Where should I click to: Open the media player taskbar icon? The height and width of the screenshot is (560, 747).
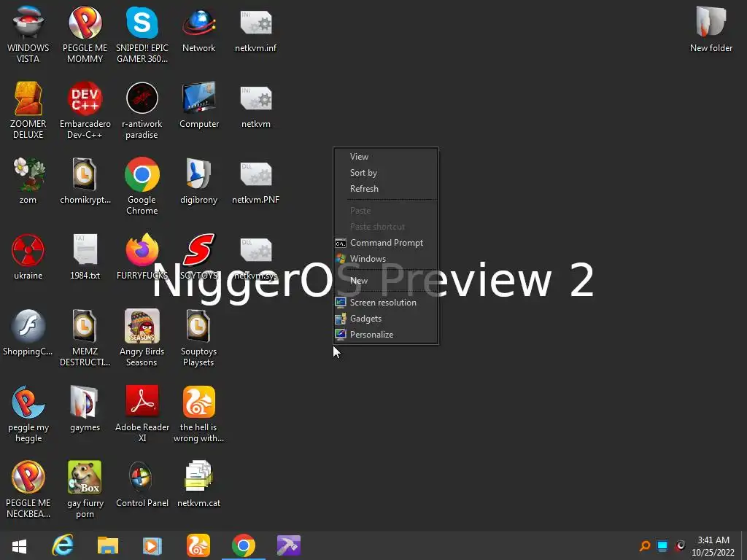(152, 545)
